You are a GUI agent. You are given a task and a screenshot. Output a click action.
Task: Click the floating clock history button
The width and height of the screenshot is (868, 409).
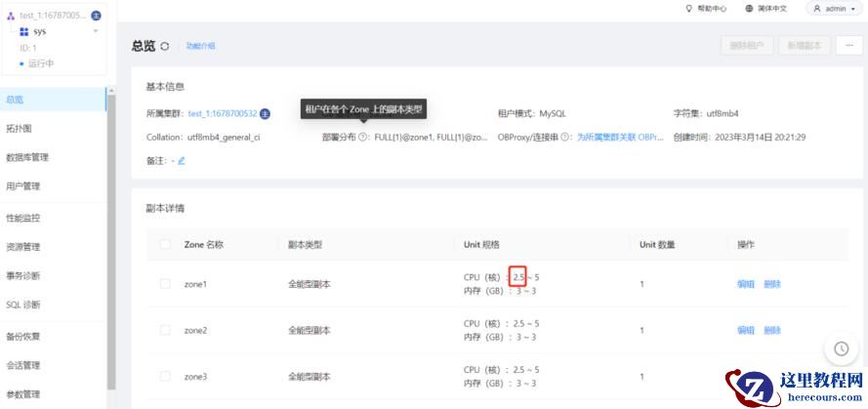point(842,348)
